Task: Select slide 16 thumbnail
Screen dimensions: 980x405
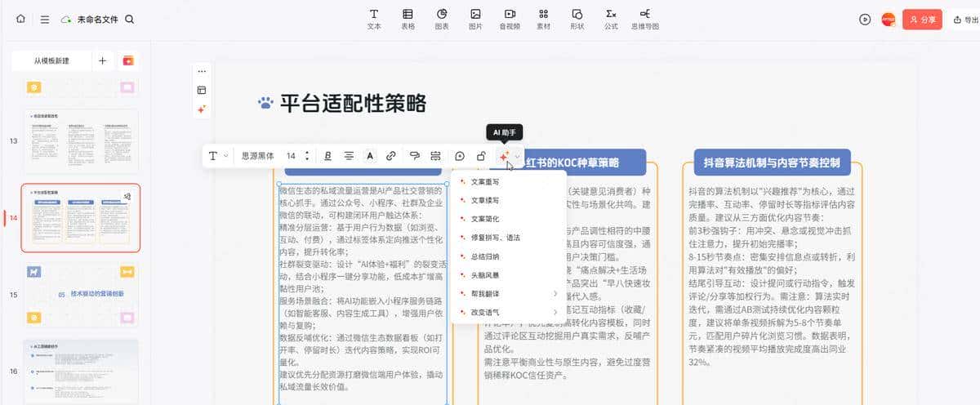Action: coord(81,372)
